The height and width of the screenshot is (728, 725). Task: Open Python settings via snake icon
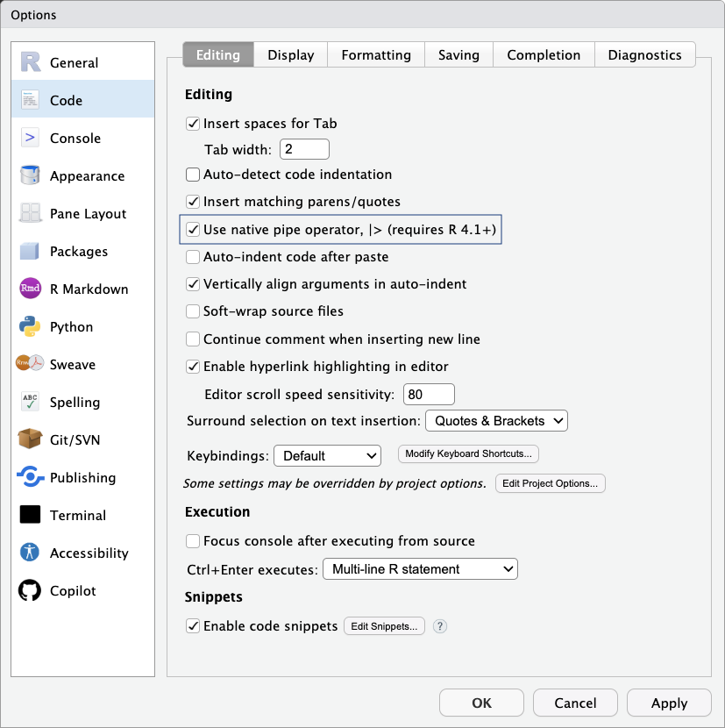(x=31, y=326)
